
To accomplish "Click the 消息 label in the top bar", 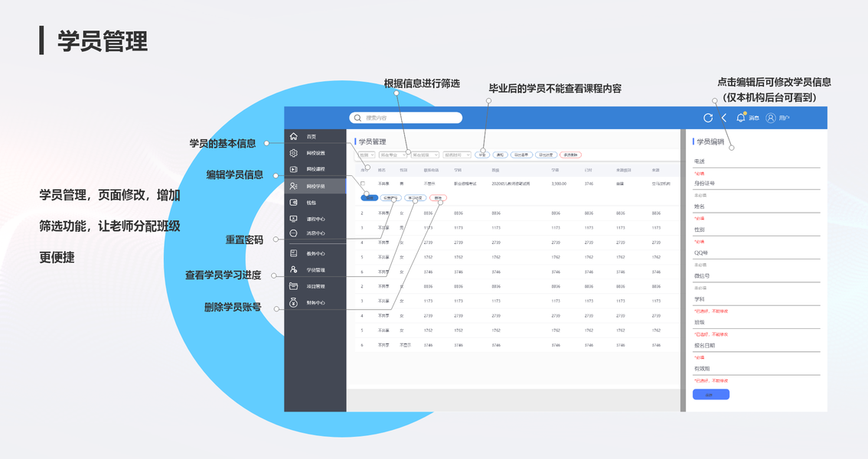I will (754, 119).
